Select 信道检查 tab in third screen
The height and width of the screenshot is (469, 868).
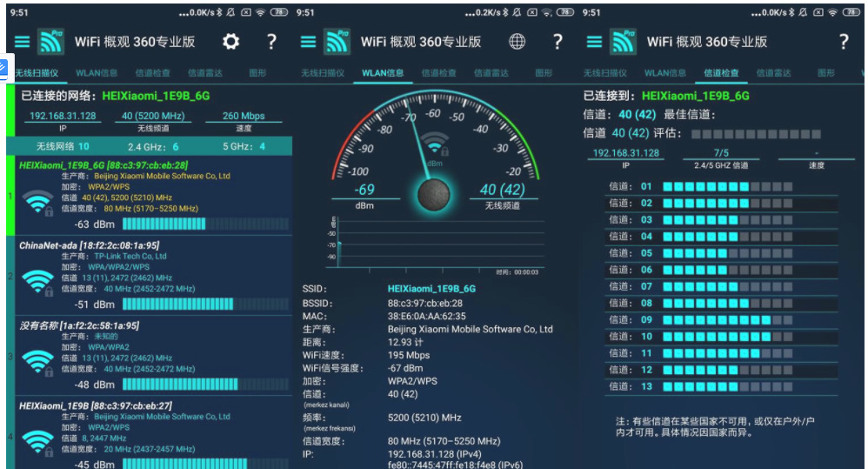[721, 73]
